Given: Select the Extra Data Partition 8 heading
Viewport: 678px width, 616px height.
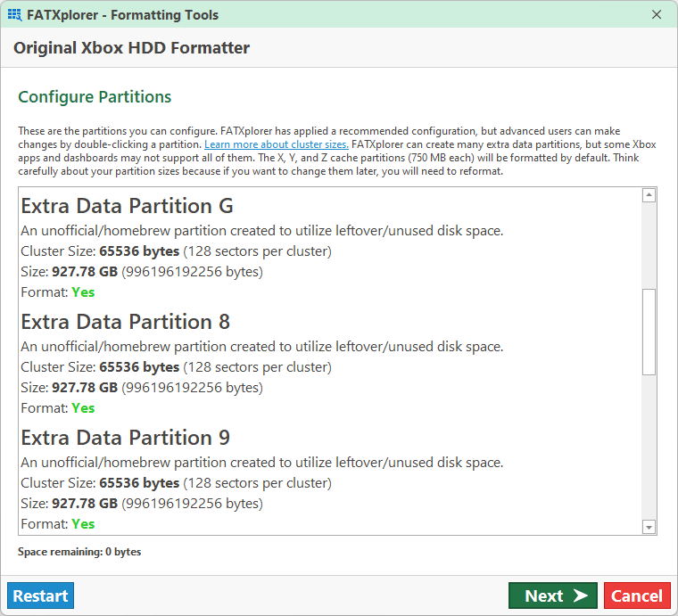Looking at the screenshot, I should pyautogui.click(x=126, y=322).
